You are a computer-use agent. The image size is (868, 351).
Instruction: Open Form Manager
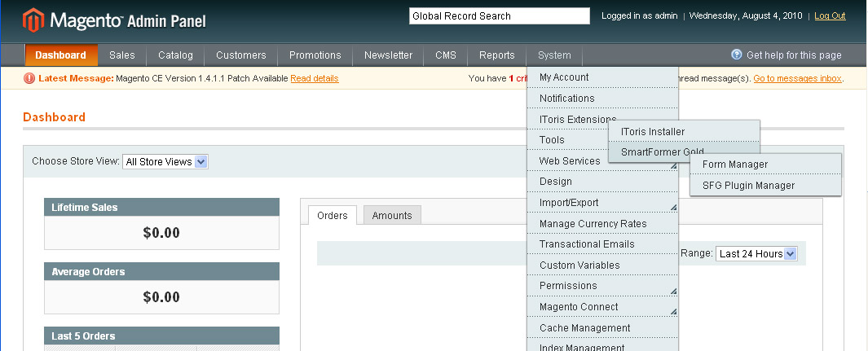coord(765,165)
